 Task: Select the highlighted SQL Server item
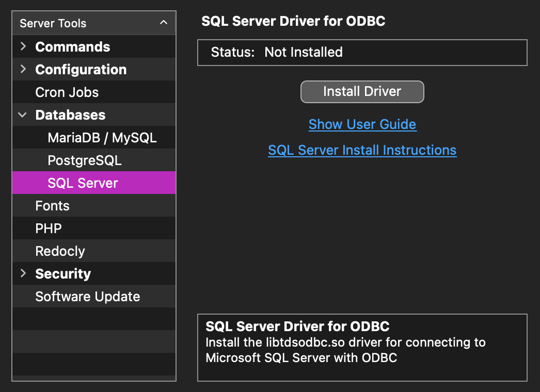point(93,183)
